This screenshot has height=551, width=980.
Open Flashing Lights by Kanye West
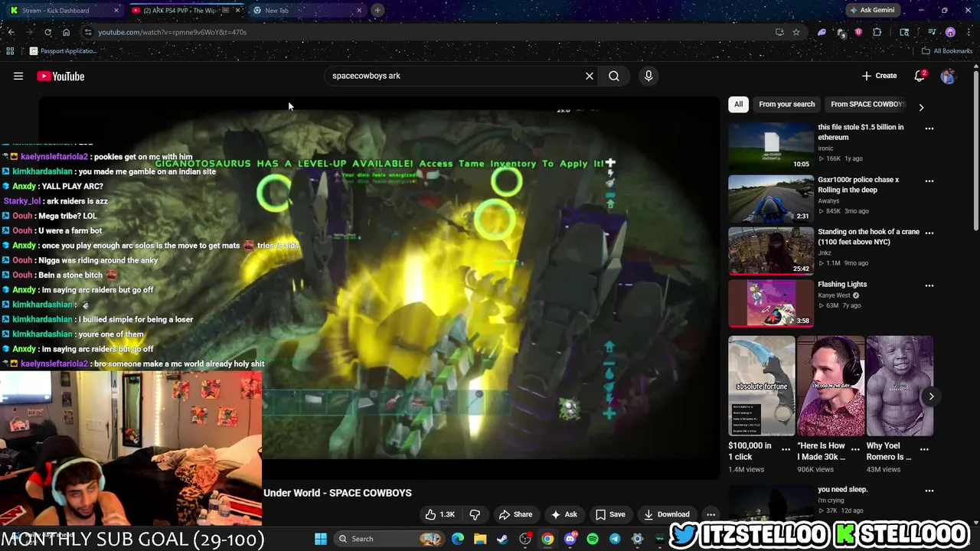coord(842,284)
